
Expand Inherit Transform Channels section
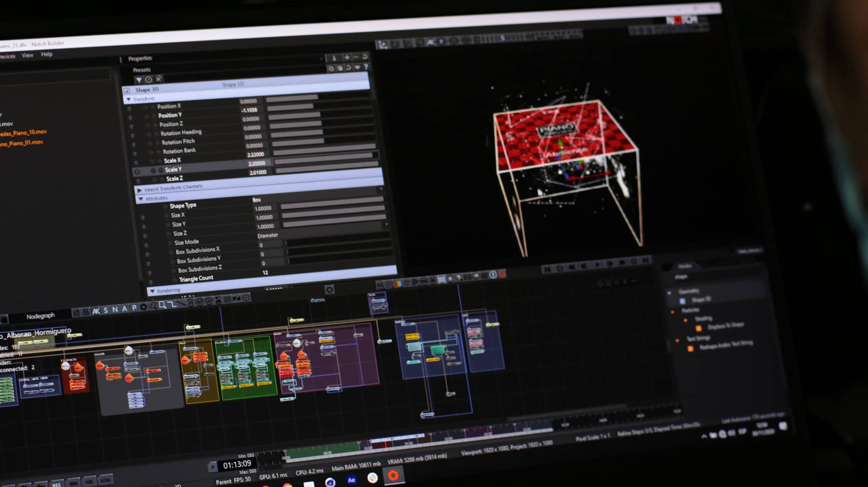pos(140,190)
